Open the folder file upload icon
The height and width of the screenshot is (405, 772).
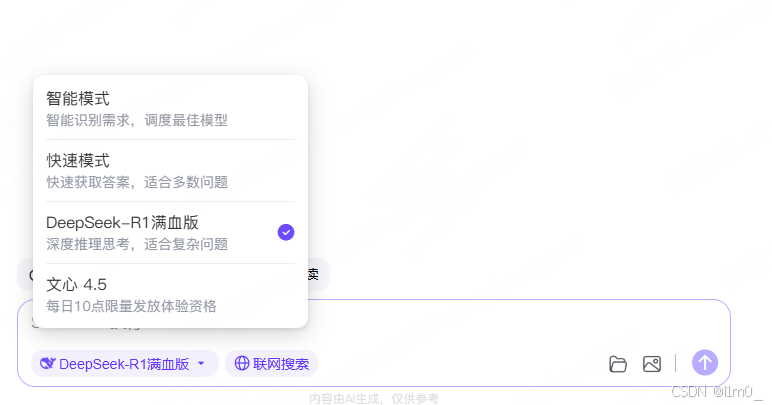coord(618,364)
